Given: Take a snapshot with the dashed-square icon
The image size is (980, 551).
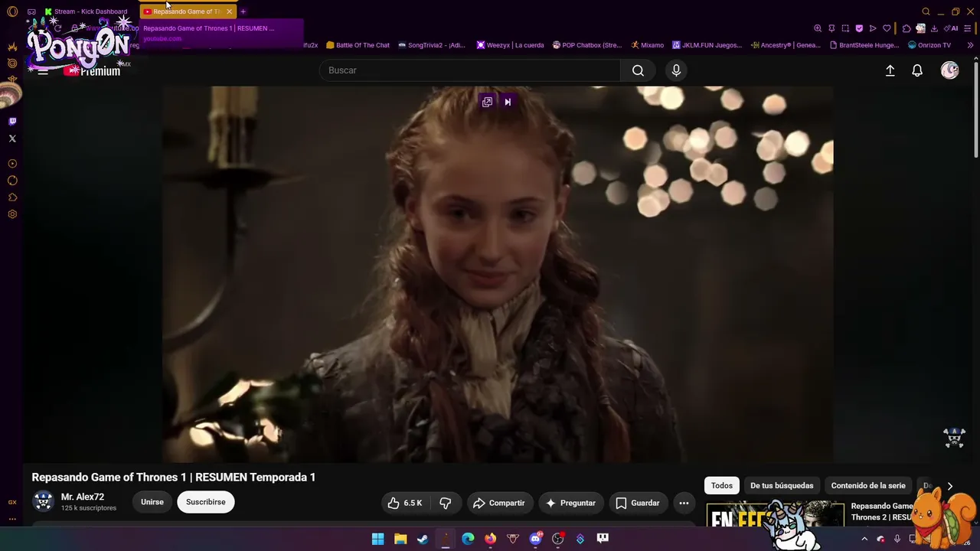Looking at the screenshot, I should click(x=845, y=28).
